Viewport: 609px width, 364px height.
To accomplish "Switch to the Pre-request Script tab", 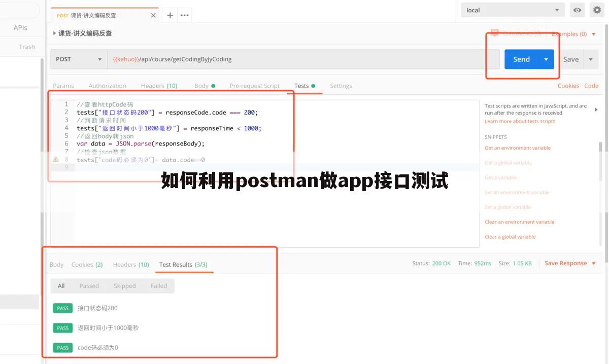I will pos(255,86).
